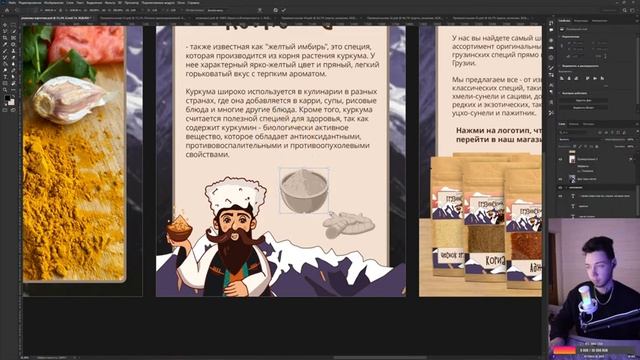
Task: Toggle layer filtering switch in Layers panel
Action: [638, 131]
